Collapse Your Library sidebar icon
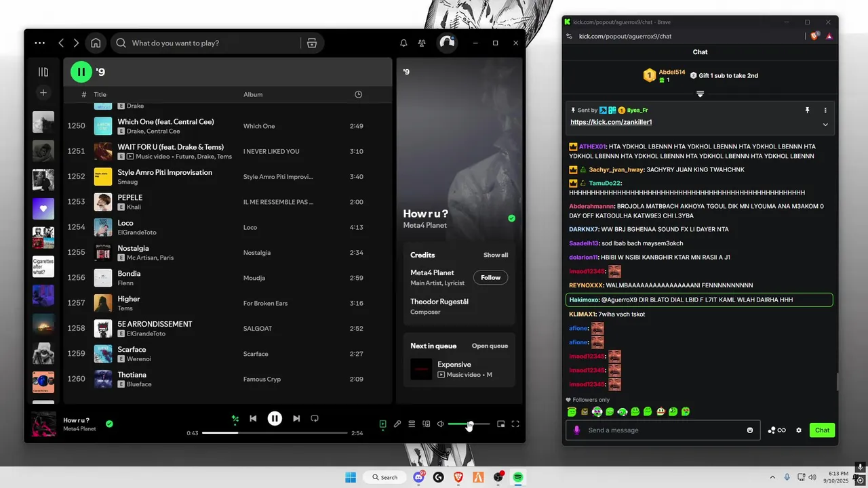Screen dimensions: 868x488 (43, 72)
